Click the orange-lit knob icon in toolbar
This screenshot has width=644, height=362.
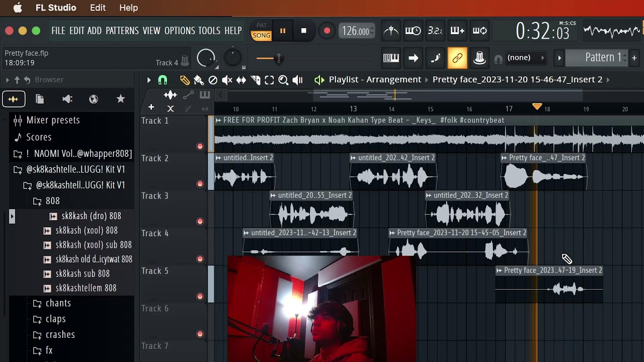pyautogui.click(x=479, y=58)
